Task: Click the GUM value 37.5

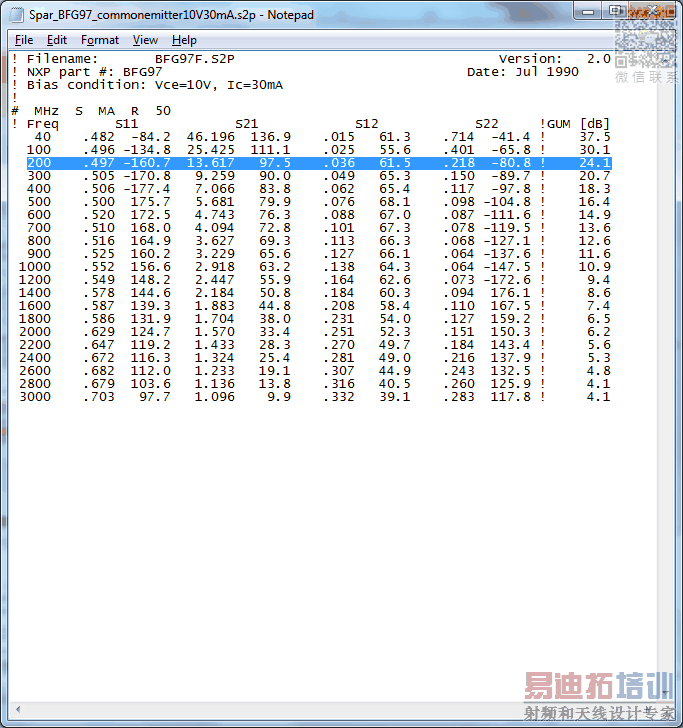Action: point(595,137)
